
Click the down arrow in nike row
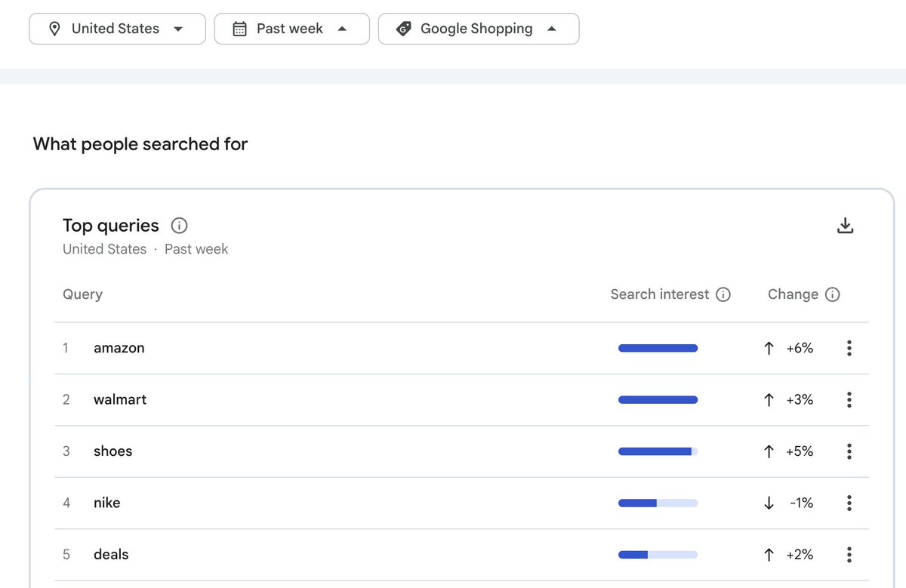pos(769,503)
